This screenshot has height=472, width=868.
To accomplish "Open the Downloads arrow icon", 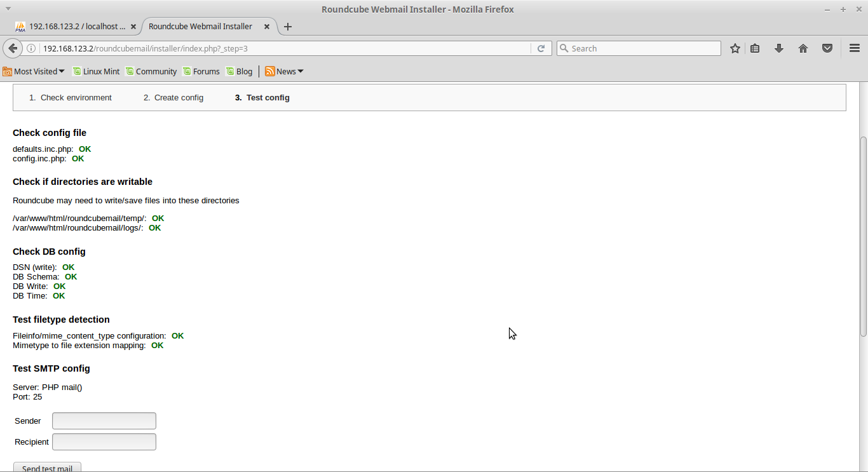I will pyautogui.click(x=779, y=48).
